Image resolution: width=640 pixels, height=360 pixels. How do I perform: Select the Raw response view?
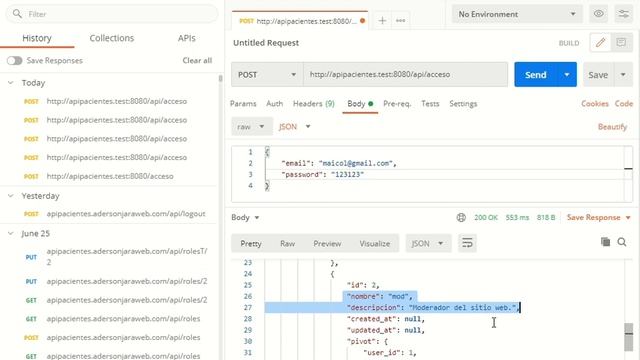click(x=287, y=243)
